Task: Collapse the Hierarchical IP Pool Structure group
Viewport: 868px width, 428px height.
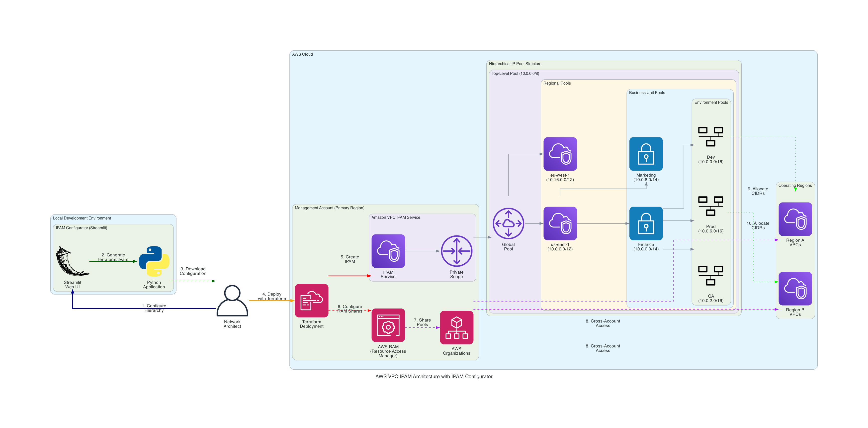Action: [516, 64]
